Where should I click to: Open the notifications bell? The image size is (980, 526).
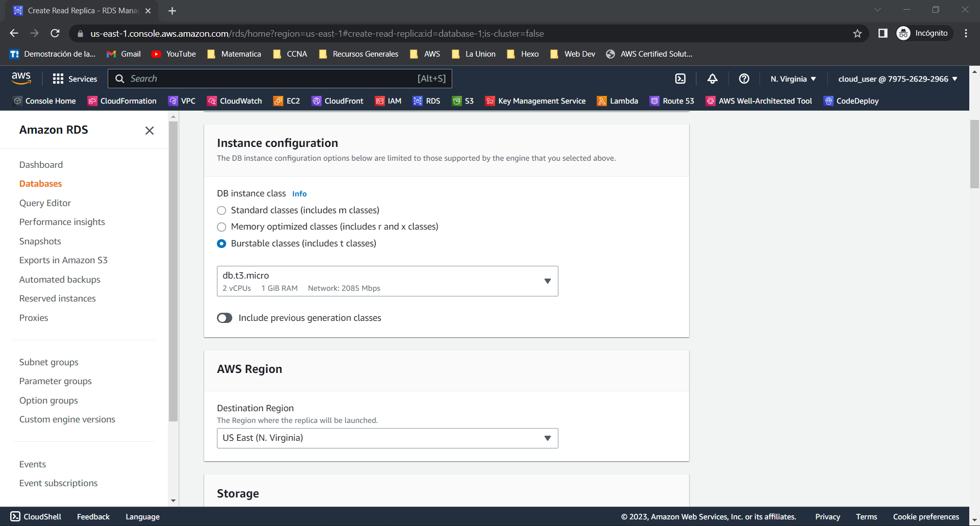pos(713,79)
